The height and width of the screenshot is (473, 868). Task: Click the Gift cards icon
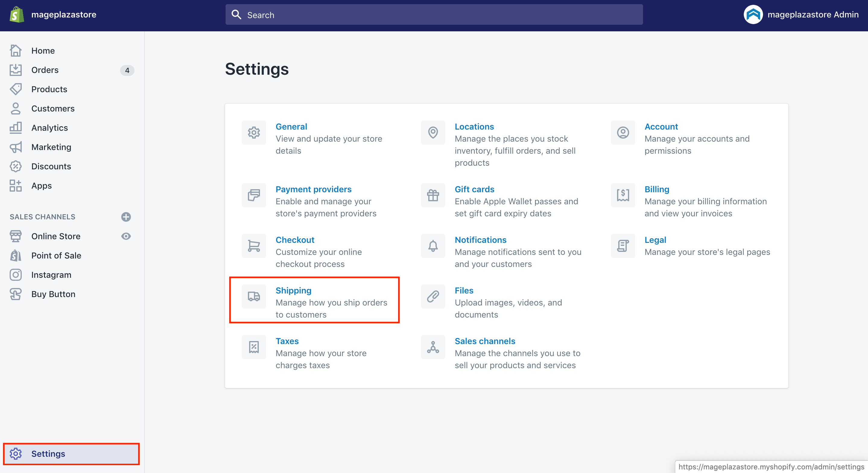433,195
